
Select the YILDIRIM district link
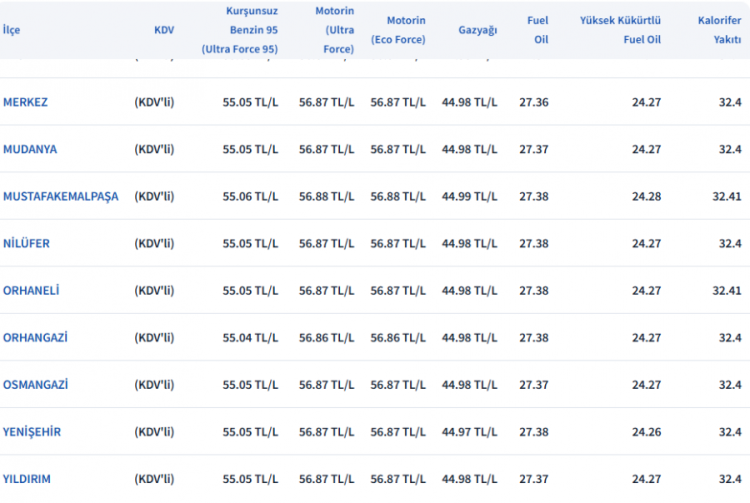[28, 478]
